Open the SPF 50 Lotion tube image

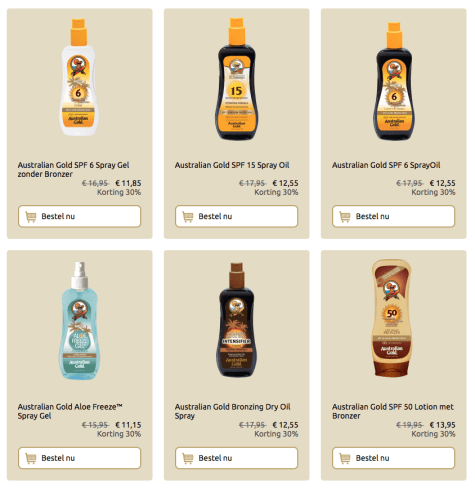pyautogui.click(x=392, y=318)
